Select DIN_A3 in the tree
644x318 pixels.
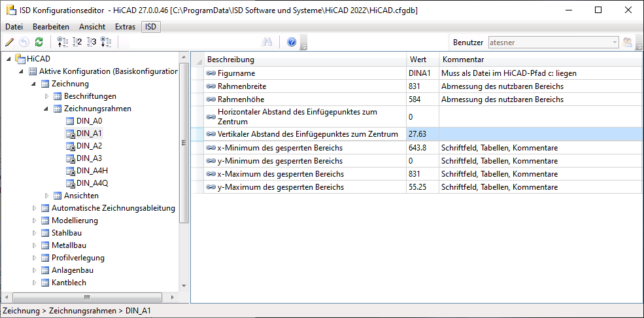point(89,158)
